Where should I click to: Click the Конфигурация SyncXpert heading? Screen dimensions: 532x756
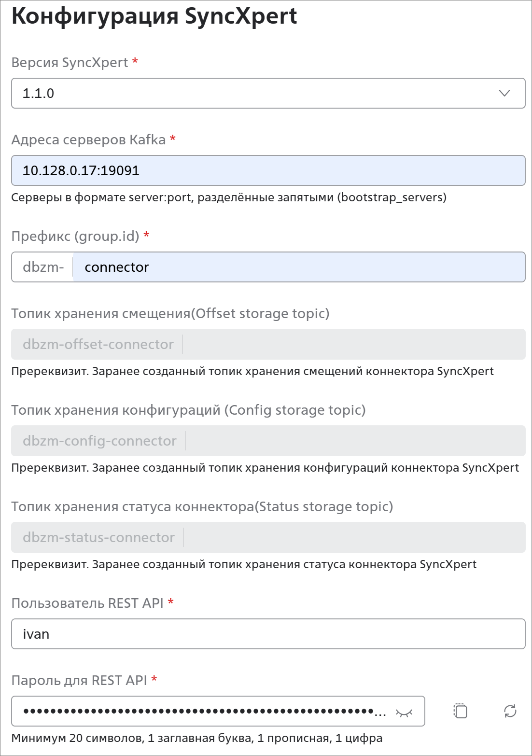154,16
